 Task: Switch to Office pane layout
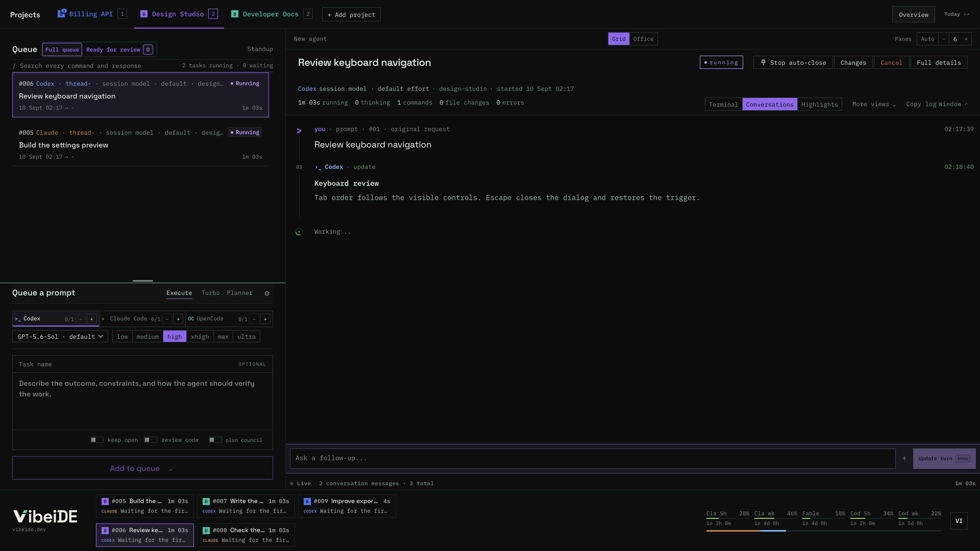click(643, 39)
